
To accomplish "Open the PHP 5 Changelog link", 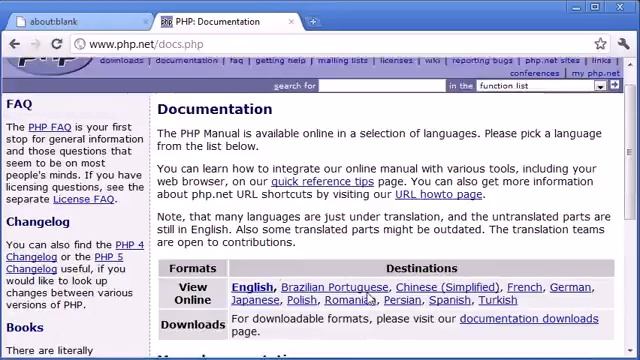I will [x=64, y=263].
